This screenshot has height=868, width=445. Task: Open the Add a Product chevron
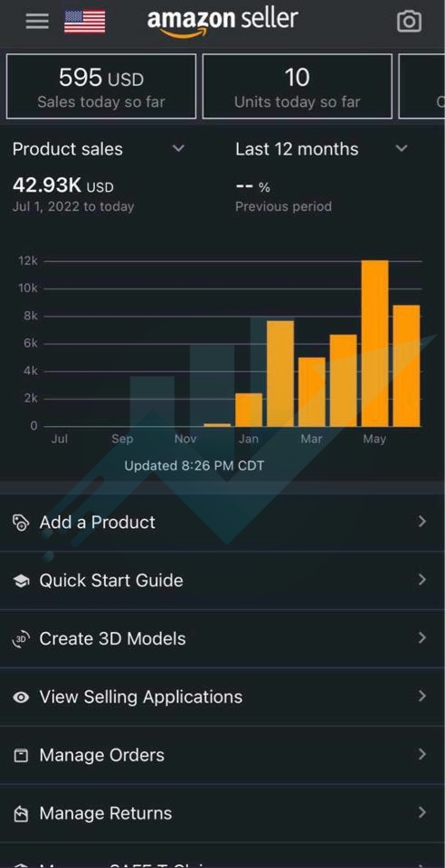coord(422,522)
